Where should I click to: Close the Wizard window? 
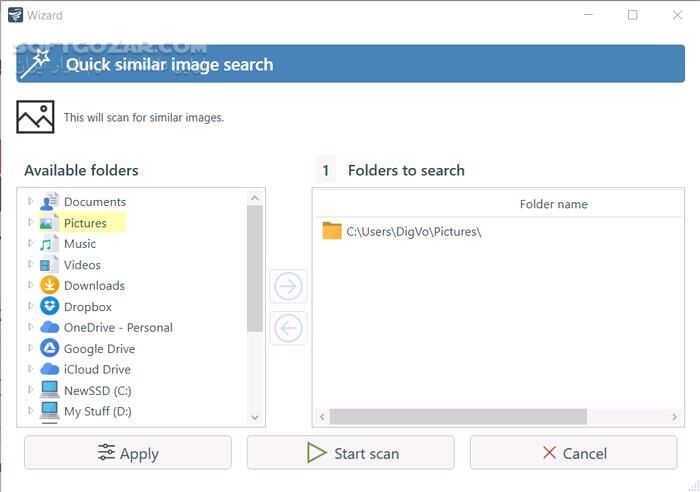[x=677, y=15]
